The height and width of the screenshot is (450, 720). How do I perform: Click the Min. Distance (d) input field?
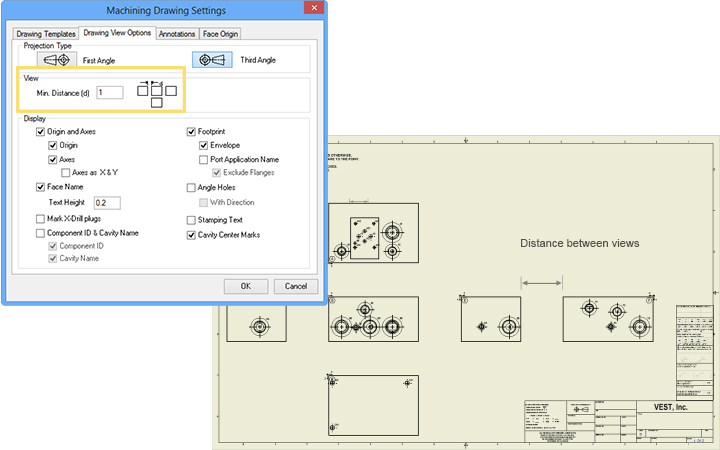pyautogui.click(x=109, y=92)
